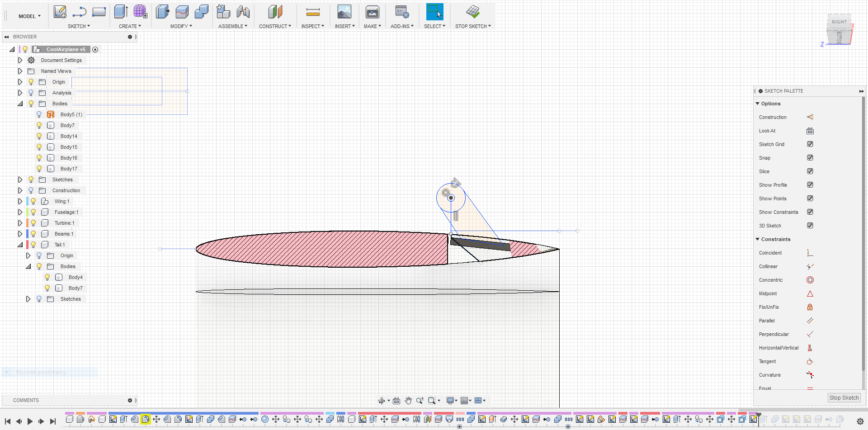Jump to the timeline beginning
Image resolution: width=868 pixels, height=430 pixels.
(x=8, y=421)
